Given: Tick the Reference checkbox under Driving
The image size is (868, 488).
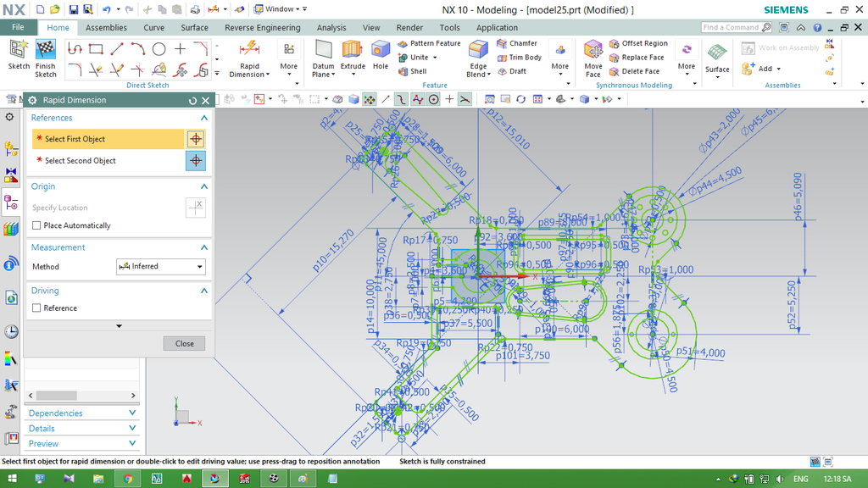Looking at the screenshot, I should [36, 308].
